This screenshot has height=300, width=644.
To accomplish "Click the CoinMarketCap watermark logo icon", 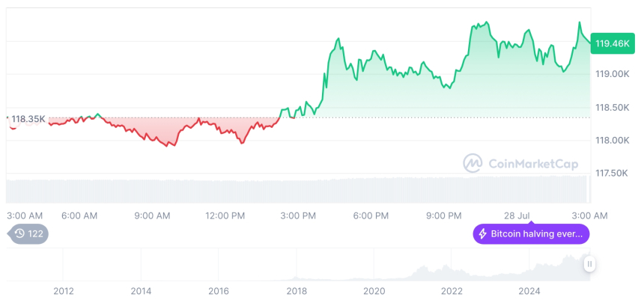I will [472, 162].
